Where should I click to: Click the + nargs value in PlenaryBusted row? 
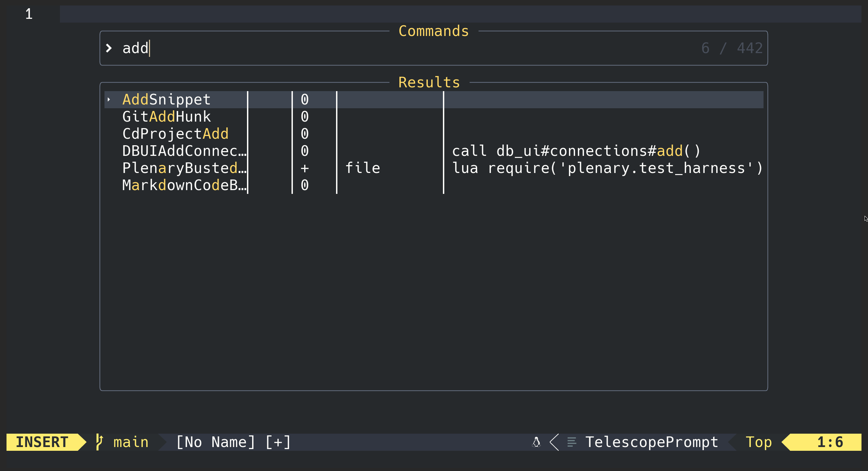305,168
